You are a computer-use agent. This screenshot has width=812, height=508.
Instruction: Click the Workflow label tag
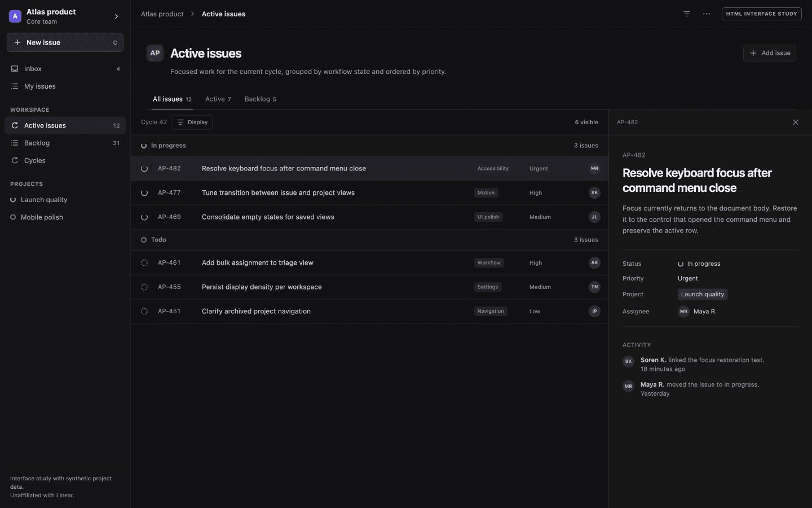pos(489,263)
